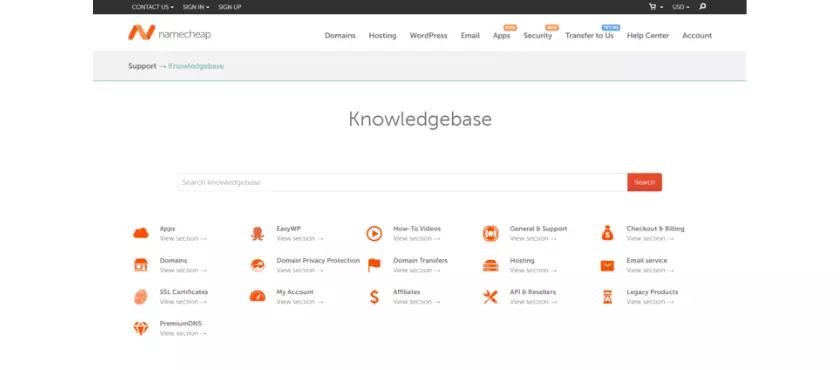Click the EasyWP octopus icon
The width and height of the screenshot is (840, 370).
pyautogui.click(x=257, y=233)
